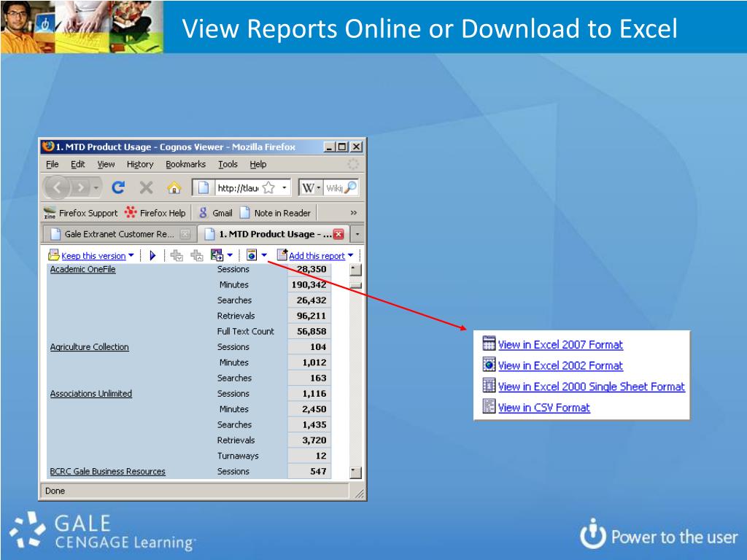
Task: Open the Bookmarks menu
Action: tap(186, 164)
